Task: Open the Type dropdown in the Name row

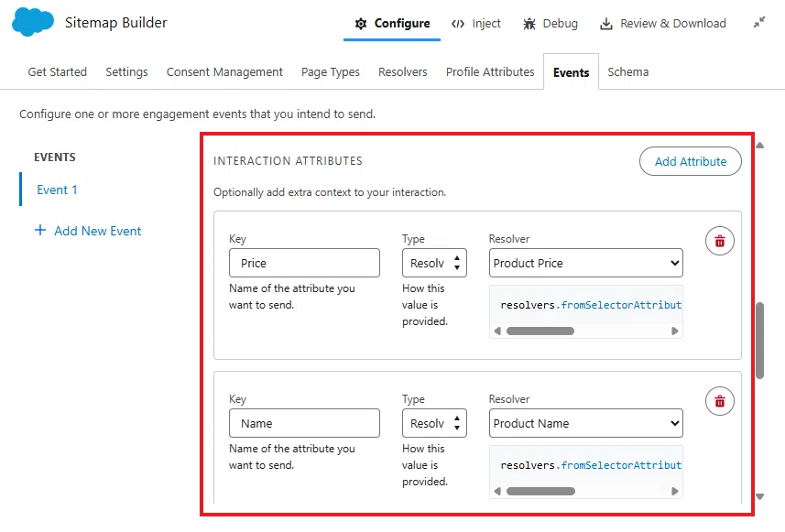Action: pos(434,423)
